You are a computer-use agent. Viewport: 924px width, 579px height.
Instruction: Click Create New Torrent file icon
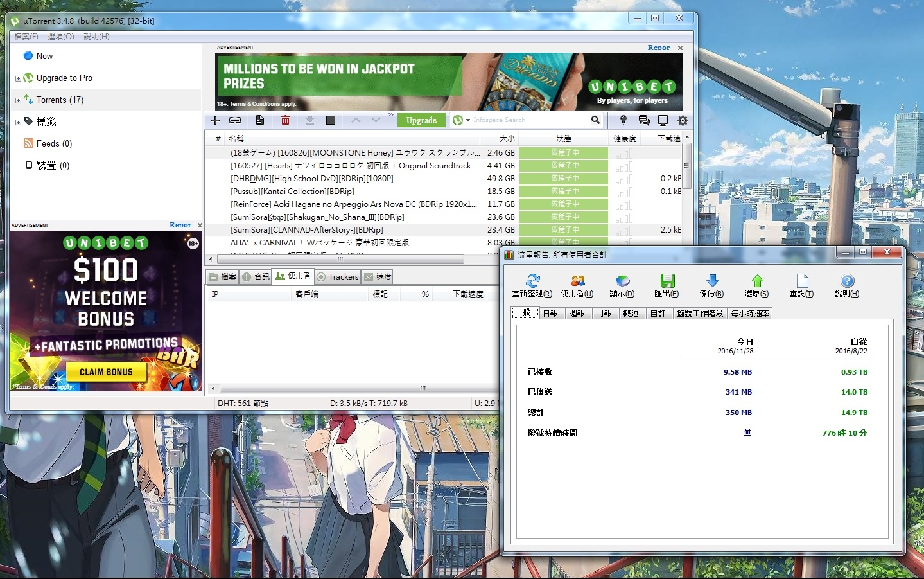[x=259, y=120]
